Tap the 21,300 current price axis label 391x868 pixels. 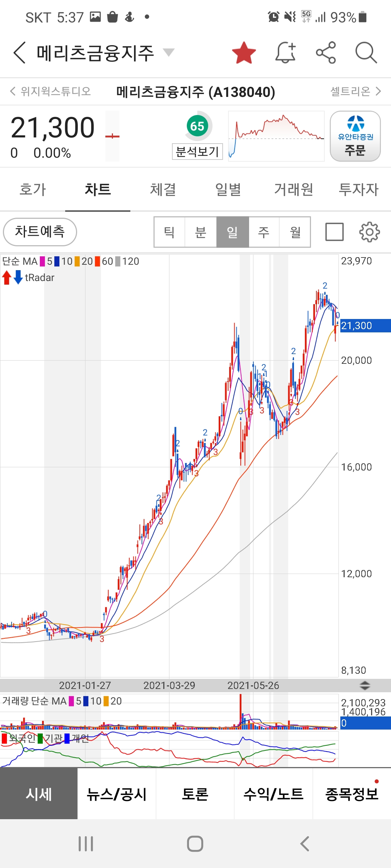point(365,325)
